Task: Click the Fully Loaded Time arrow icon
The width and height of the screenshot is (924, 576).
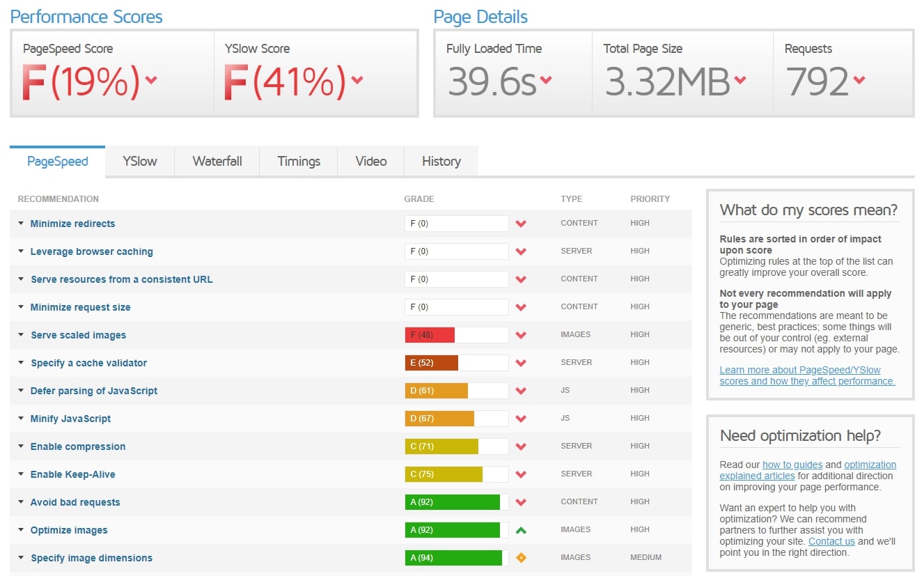Action: [x=546, y=79]
